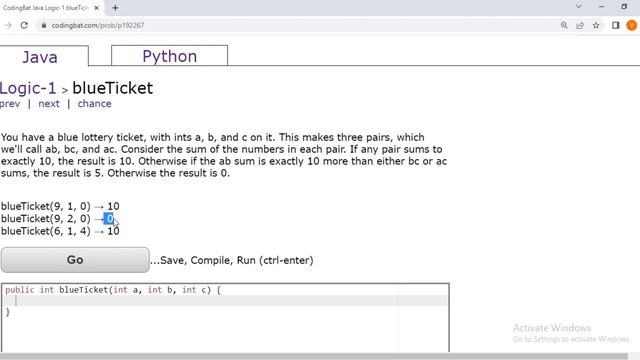Click the browser forward arrow
Screen dimensions: 640x360
[8, 25]
